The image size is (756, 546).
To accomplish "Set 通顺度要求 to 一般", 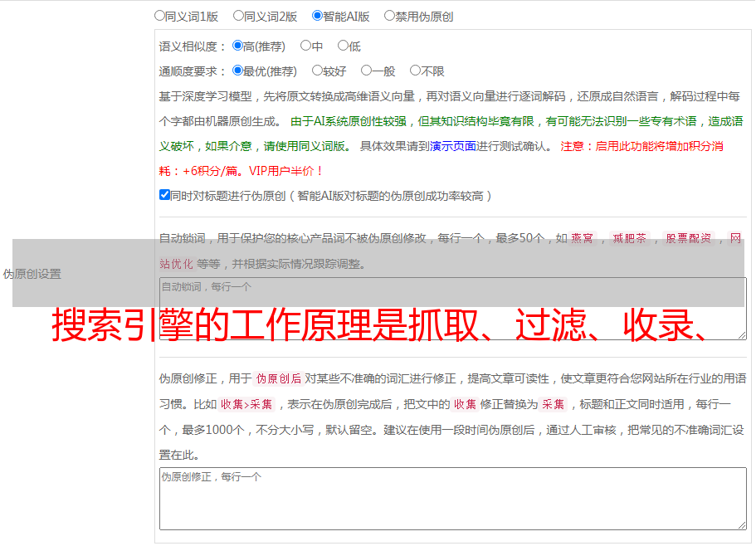I will coord(367,71).
